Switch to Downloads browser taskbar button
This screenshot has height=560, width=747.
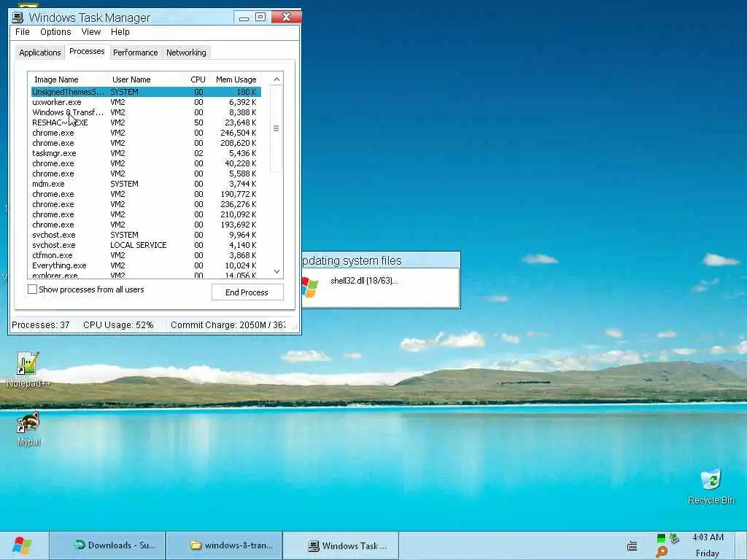coord(107,545)
